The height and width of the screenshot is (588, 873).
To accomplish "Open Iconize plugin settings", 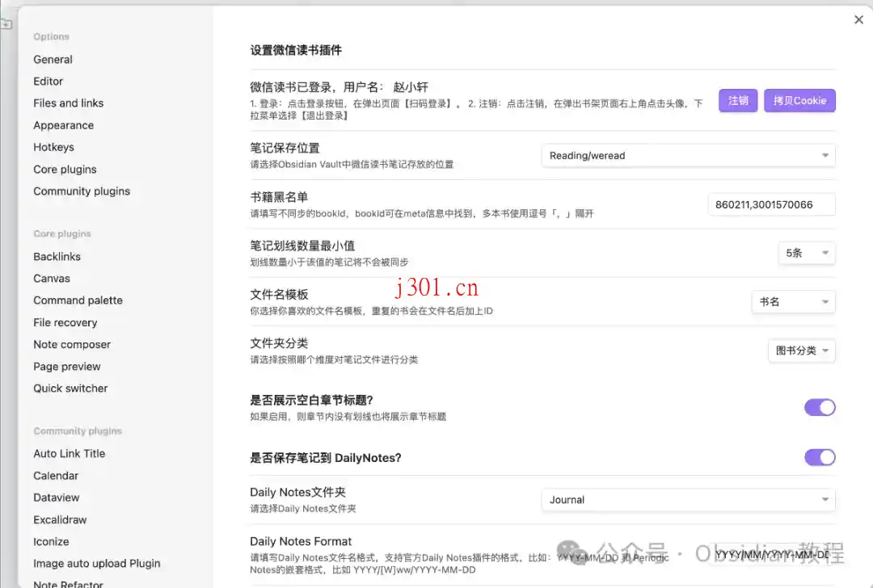I will click(x=51, y=541).
